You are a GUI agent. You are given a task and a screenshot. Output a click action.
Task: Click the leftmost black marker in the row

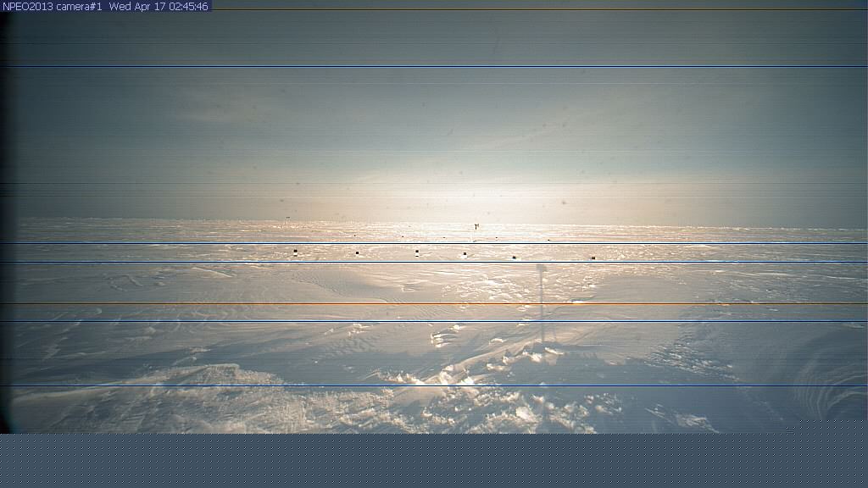point(295,252)
